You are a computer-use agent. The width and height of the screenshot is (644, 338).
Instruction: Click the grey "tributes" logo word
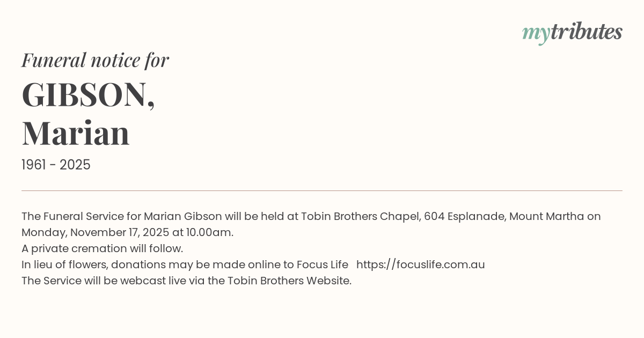click(x=586, y=32)
